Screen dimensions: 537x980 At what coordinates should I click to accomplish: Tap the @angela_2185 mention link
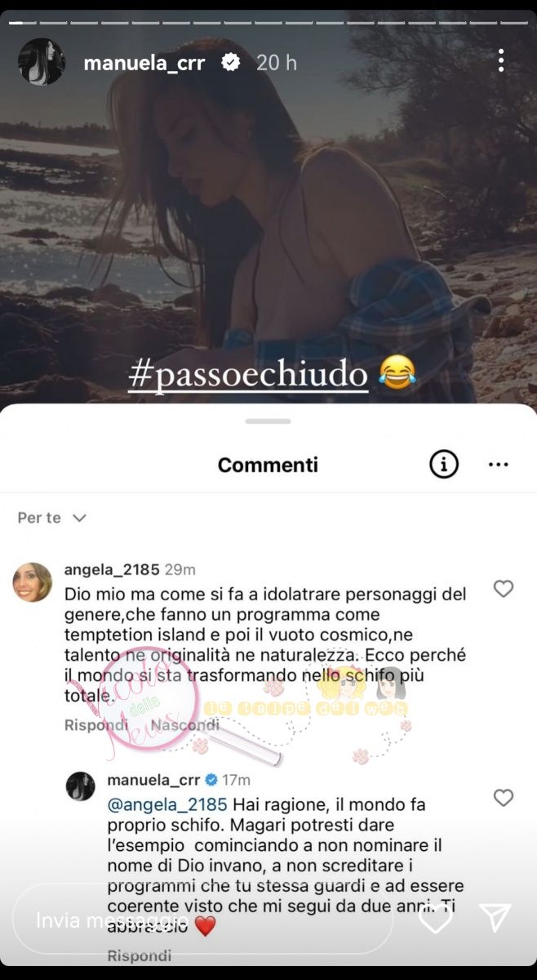tap(167, 805)
